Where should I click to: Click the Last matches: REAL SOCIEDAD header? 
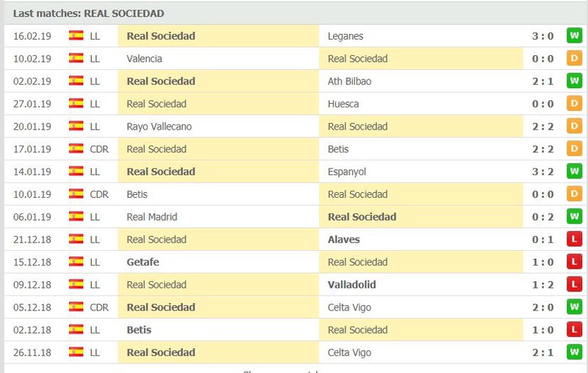pos(88,13)
